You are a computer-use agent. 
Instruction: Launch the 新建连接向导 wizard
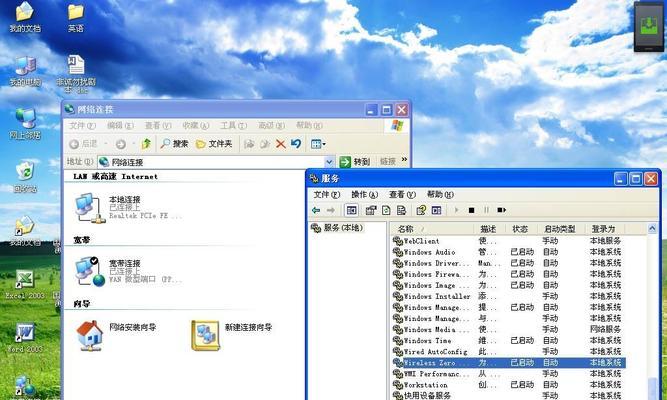click(231, 335)
